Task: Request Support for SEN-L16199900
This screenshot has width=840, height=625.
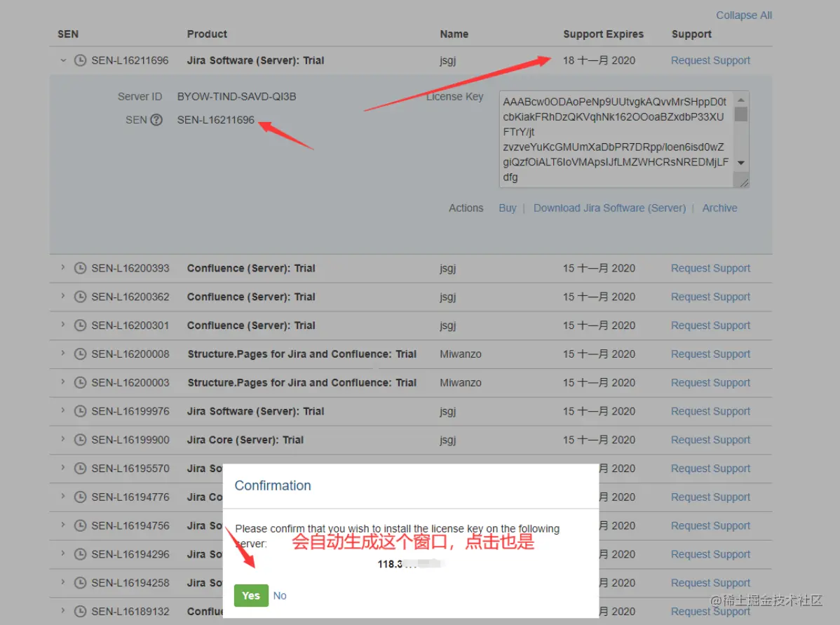Action: coord(710,440)
